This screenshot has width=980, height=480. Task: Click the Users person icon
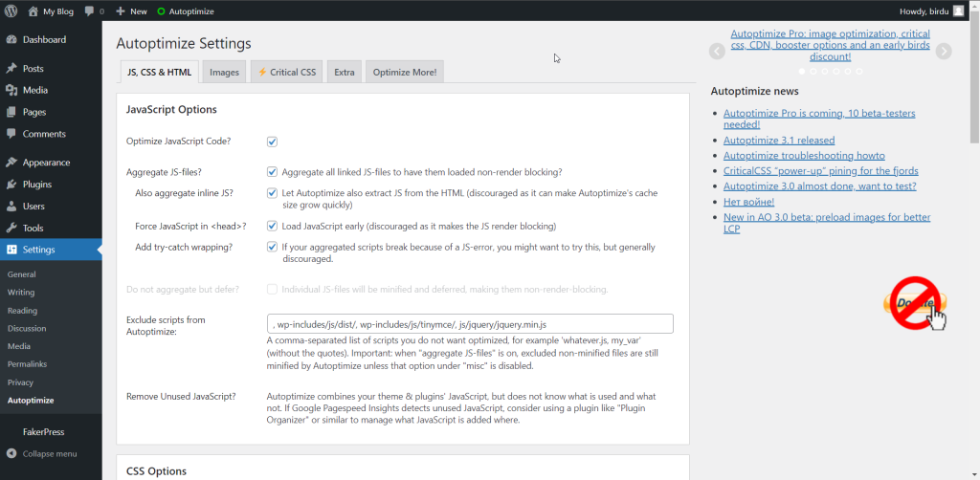point(11,207)
